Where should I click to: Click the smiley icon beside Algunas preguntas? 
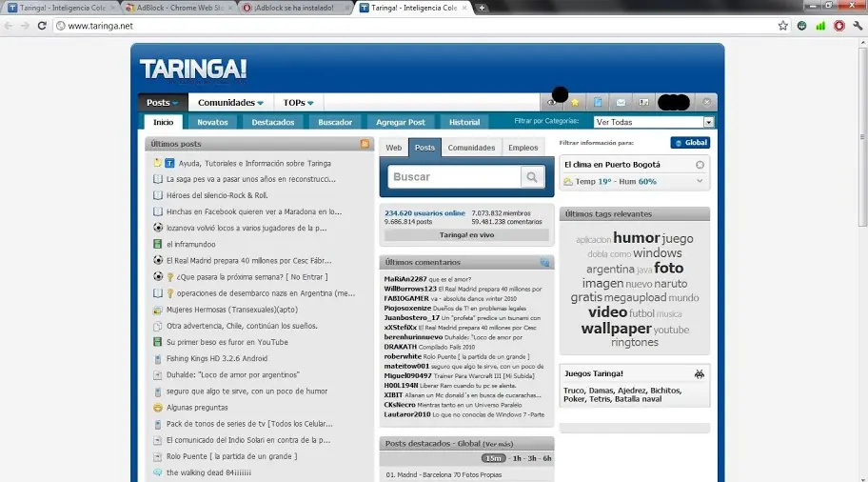click(158, 408)
